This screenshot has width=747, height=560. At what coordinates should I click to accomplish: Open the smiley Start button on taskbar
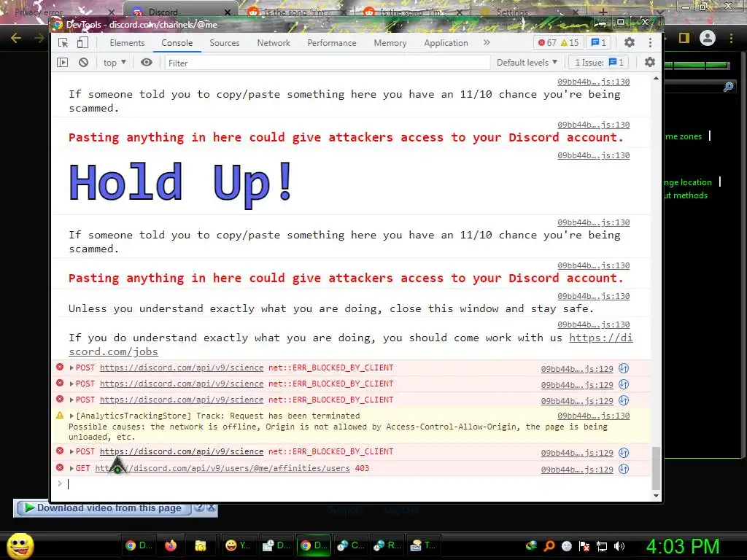[20, 545]
